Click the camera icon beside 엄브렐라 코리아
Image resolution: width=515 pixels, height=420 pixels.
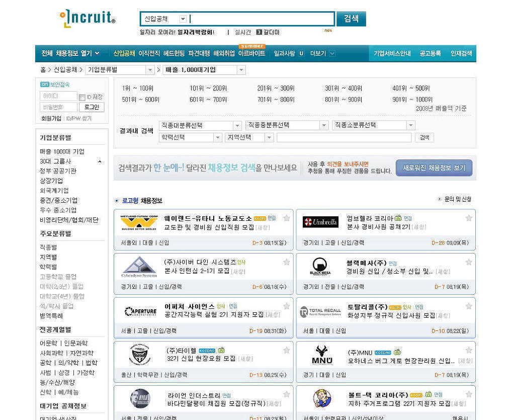pos(398,218)
